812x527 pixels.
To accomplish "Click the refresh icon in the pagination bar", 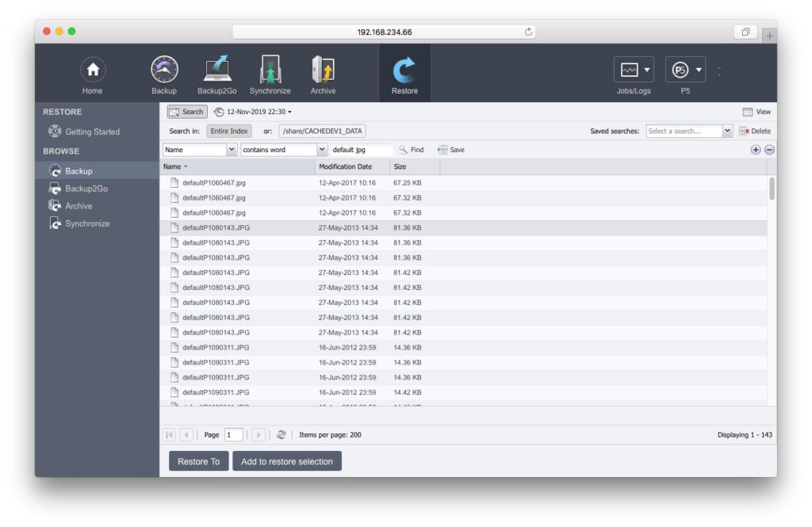I will tap(282, 435).
